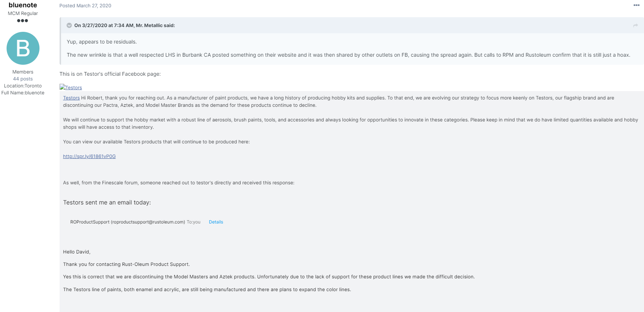Click 'Hello David,' email greeting text

tap(77, 252)
